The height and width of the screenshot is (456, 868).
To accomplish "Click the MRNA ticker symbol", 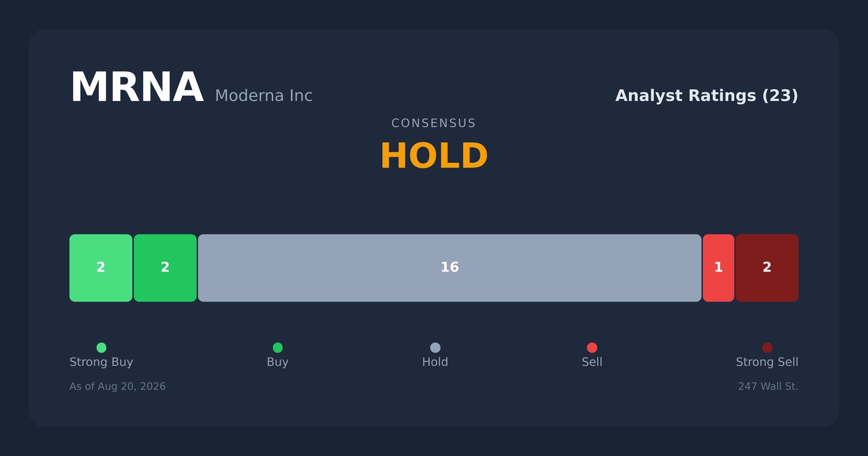I will [x=137, y=88].
